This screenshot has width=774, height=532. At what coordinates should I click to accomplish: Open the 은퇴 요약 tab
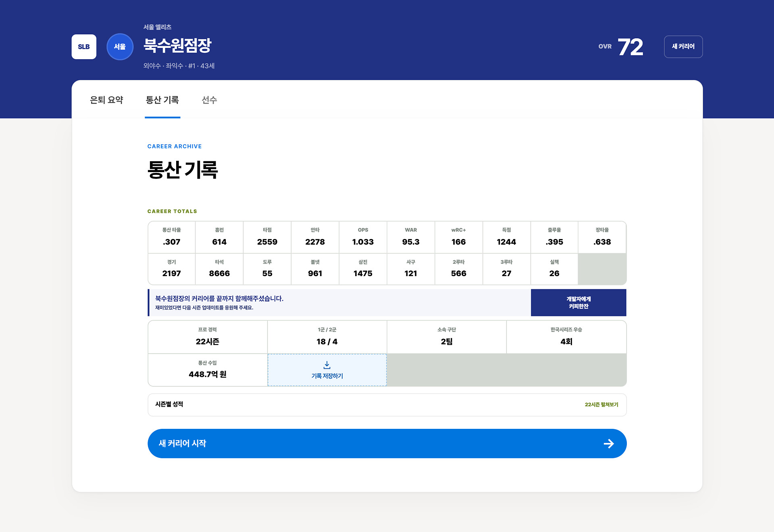point(106,100)
